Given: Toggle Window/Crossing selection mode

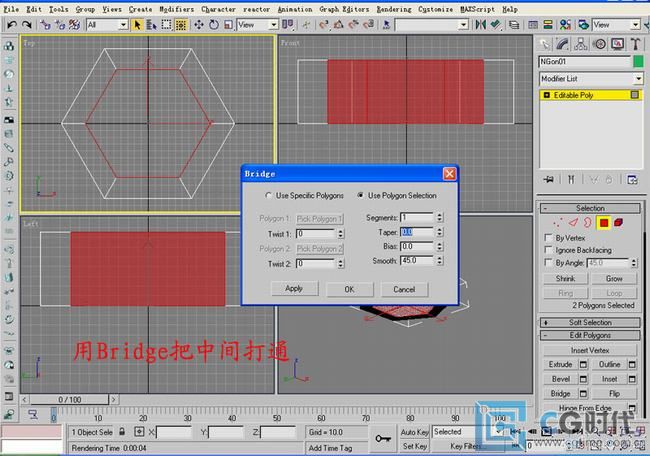Looking at the screenshot, I should (181, 25).
